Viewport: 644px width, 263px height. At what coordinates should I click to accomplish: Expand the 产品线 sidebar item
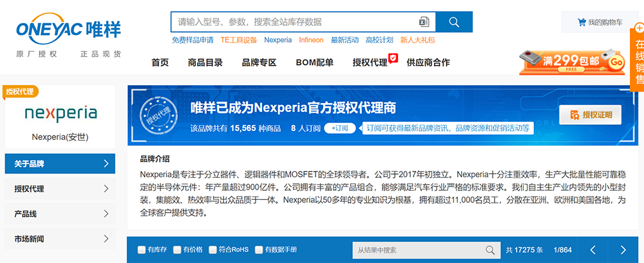tap(60, 214)
